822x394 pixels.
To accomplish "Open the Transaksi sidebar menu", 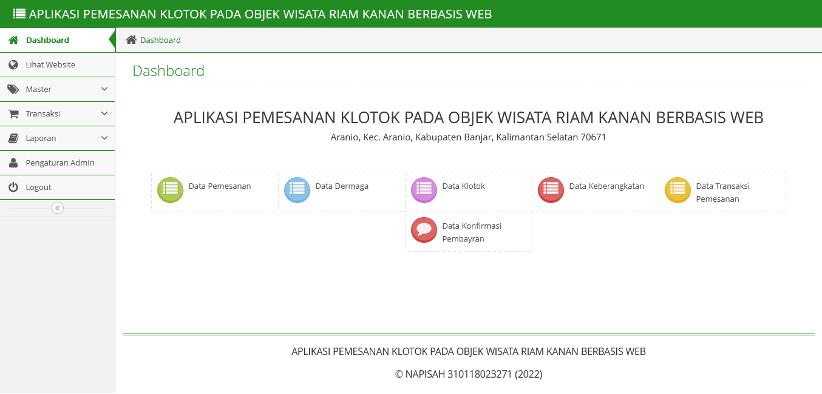I will pos(58,114).
